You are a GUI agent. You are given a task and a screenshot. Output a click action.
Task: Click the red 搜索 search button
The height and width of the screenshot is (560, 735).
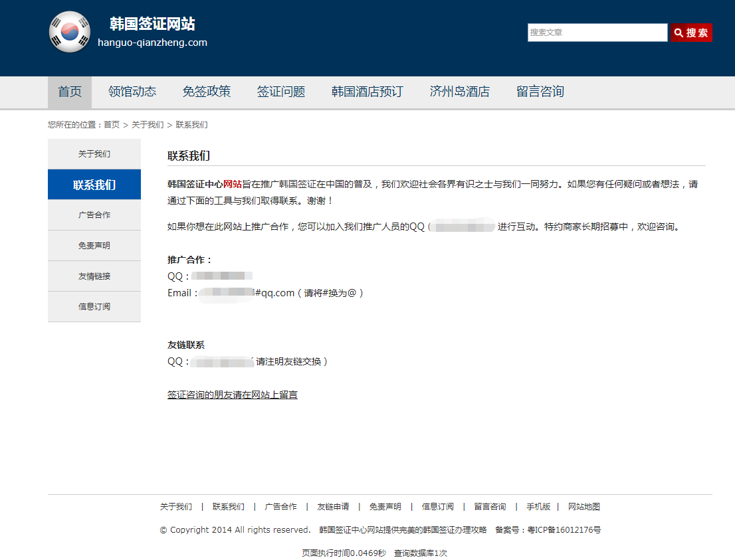691,33
